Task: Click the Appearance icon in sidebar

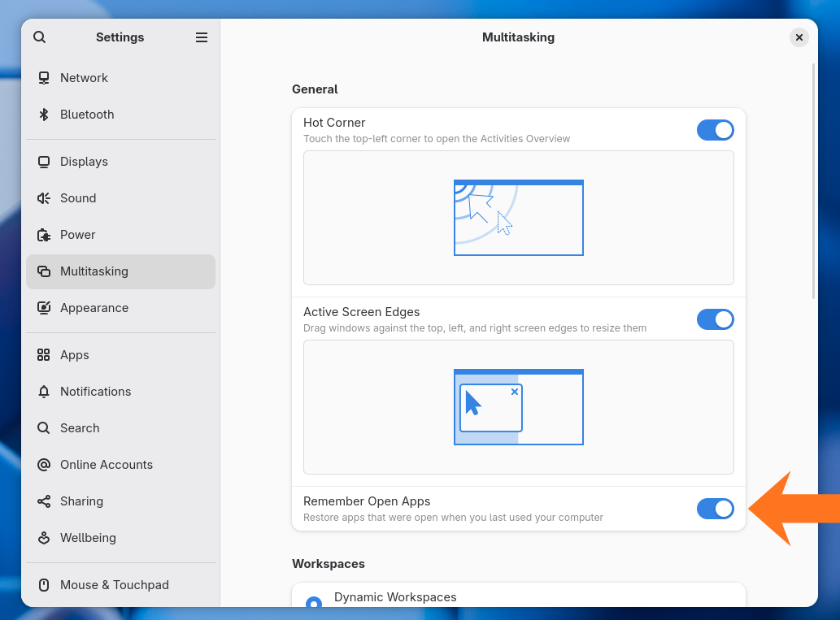Action: 44,308
